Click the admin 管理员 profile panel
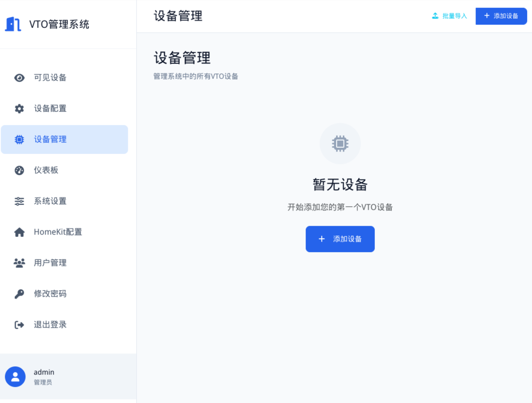Image resolution: width=532 pixels, height=403 pixels. (x=68, y=376)
